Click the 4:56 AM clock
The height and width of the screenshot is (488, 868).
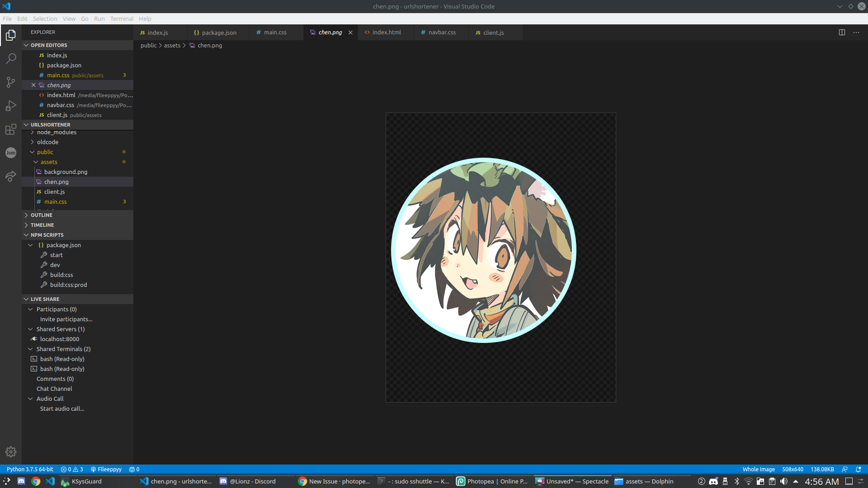pyautogui.click(x=821, y=482)
